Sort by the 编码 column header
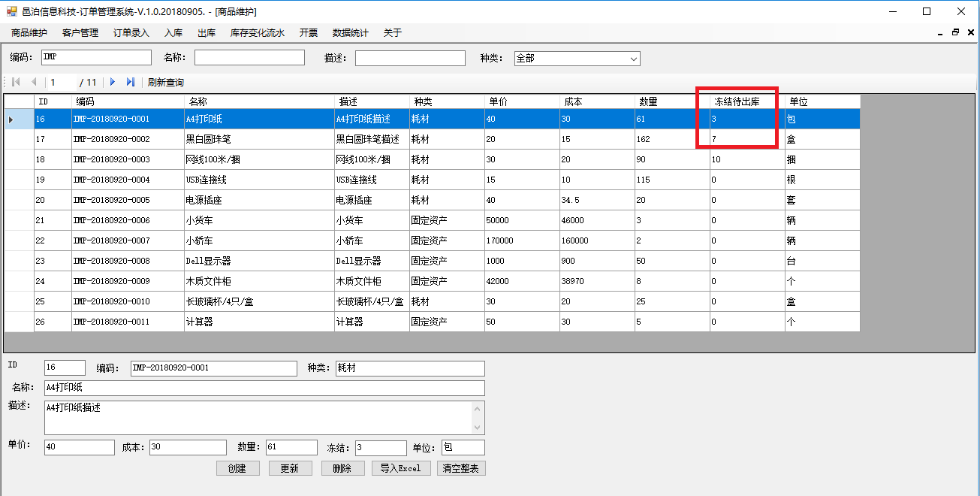Screen dimensions: 980x496 [x=128, y=101]
